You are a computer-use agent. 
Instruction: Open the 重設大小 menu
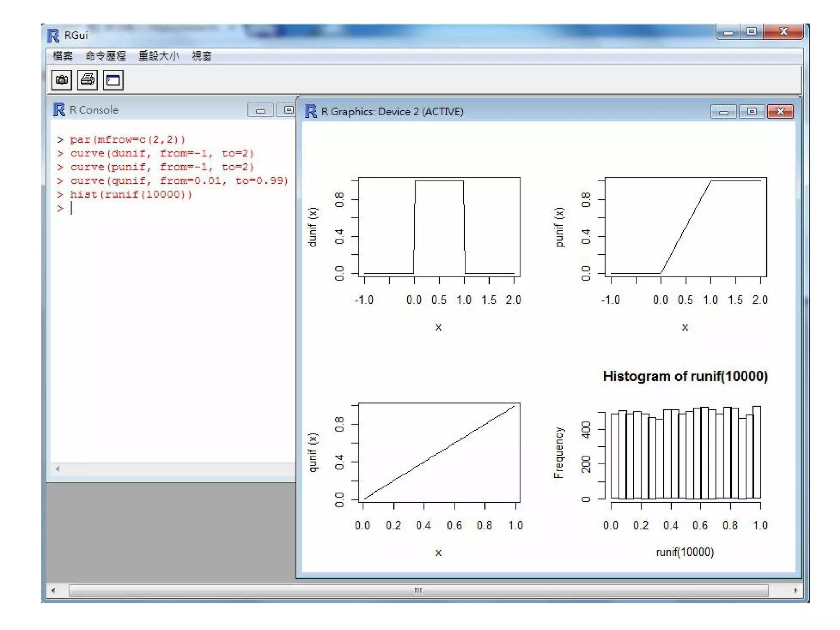[x=159, y=56]
